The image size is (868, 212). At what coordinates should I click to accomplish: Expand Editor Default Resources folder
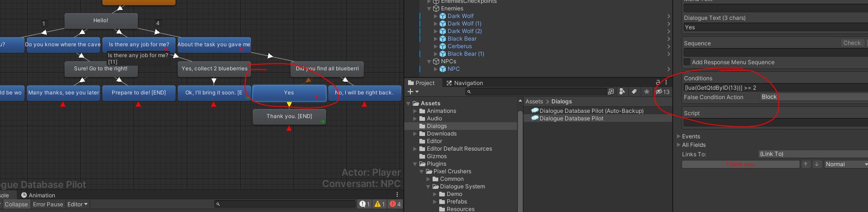416,149
